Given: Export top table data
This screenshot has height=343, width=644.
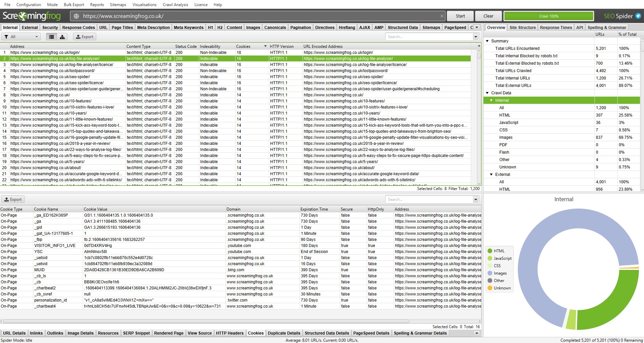Looking at the screenshot, I should pos(84,37).
